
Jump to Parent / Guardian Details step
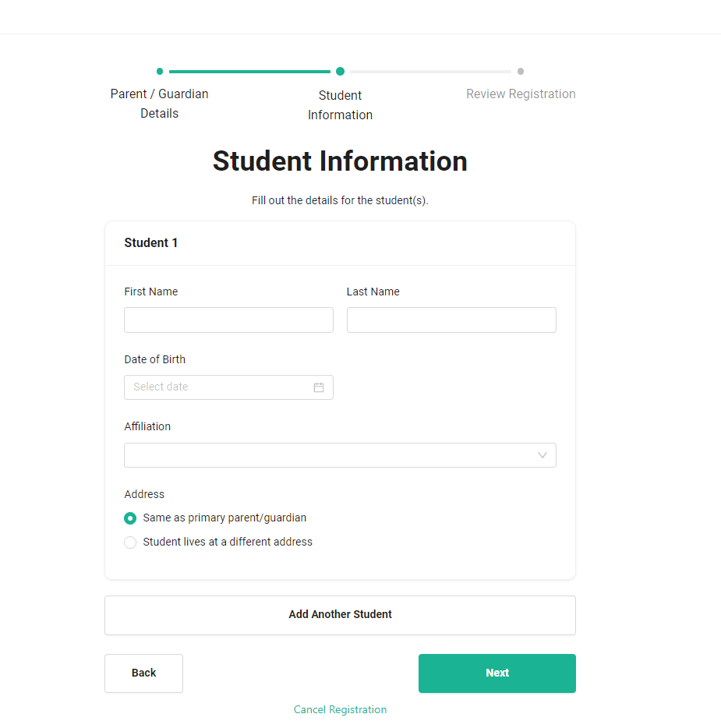(x=159, y=104)
